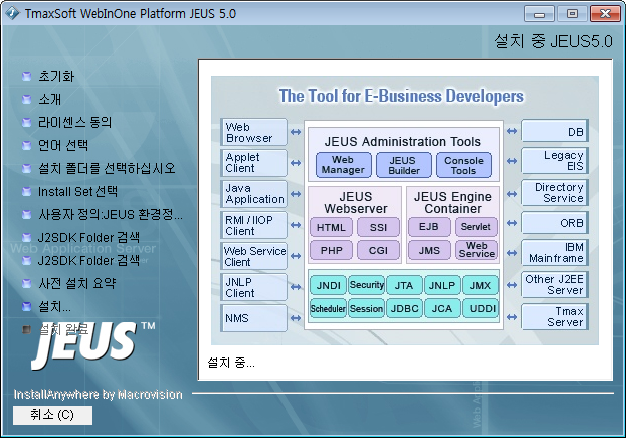This screenshot has height=438, width=626.
Task: Click the bullet icon beside 라이센스 동의
Action: point(26,122)
